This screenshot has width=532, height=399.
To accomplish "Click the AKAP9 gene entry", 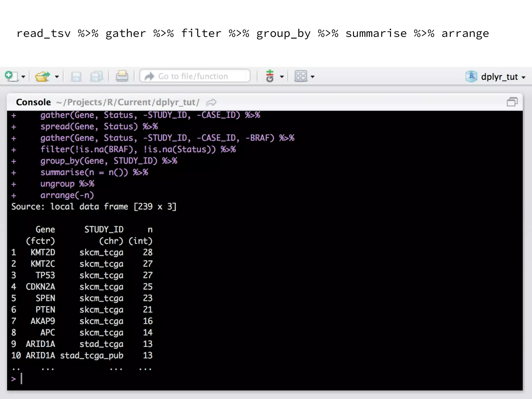I will point(43,321).
